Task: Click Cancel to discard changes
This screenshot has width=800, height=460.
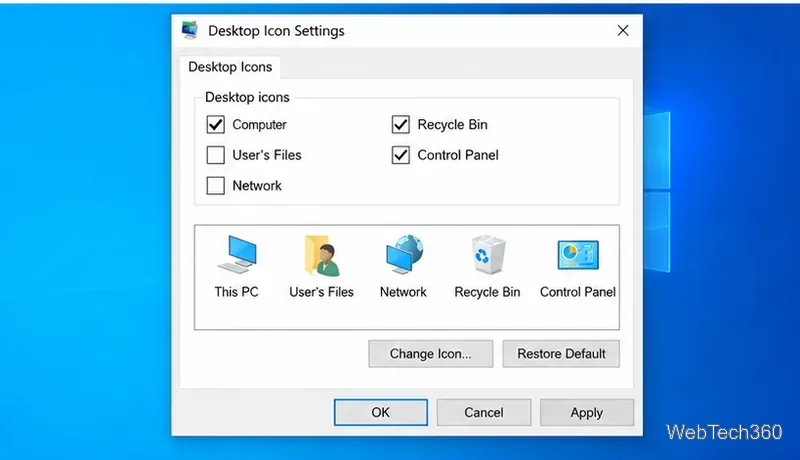Action: (484, 412)
